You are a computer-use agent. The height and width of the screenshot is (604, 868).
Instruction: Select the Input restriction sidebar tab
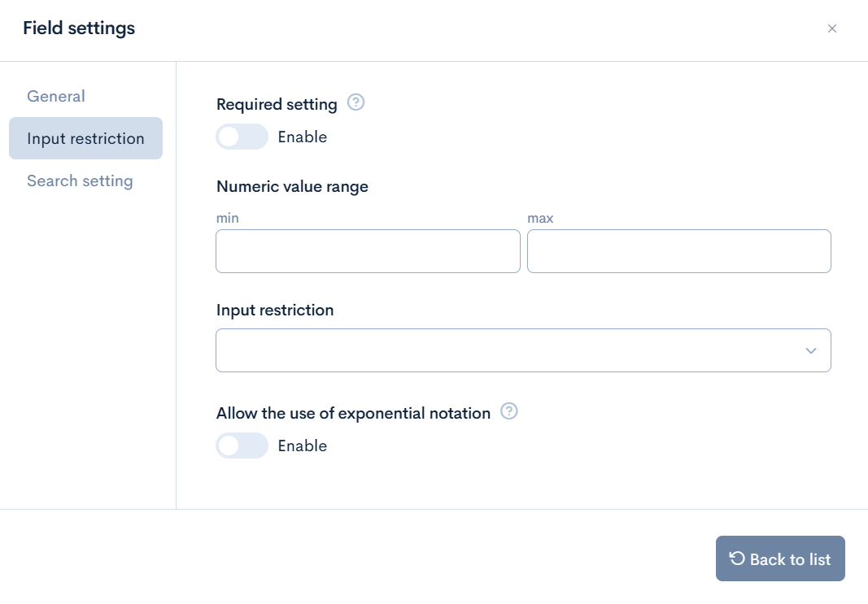(85, 138)
